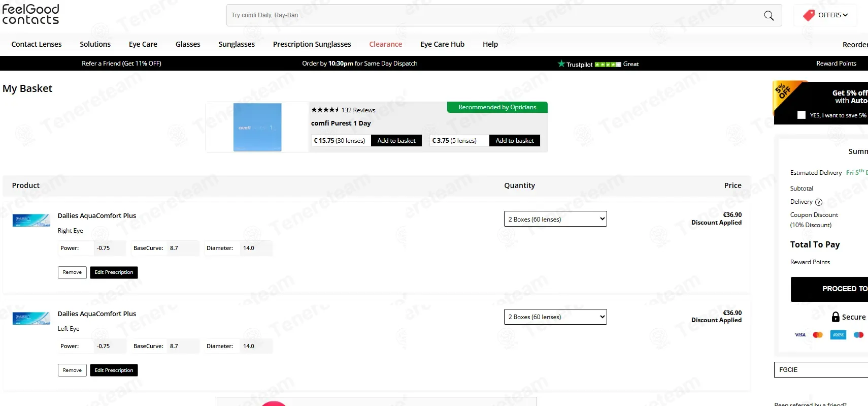Image resolution: width=868 pixels, height=406 pixels.
Task: Open the Right Eye quantity dropdown
Action: pos(555,219)
